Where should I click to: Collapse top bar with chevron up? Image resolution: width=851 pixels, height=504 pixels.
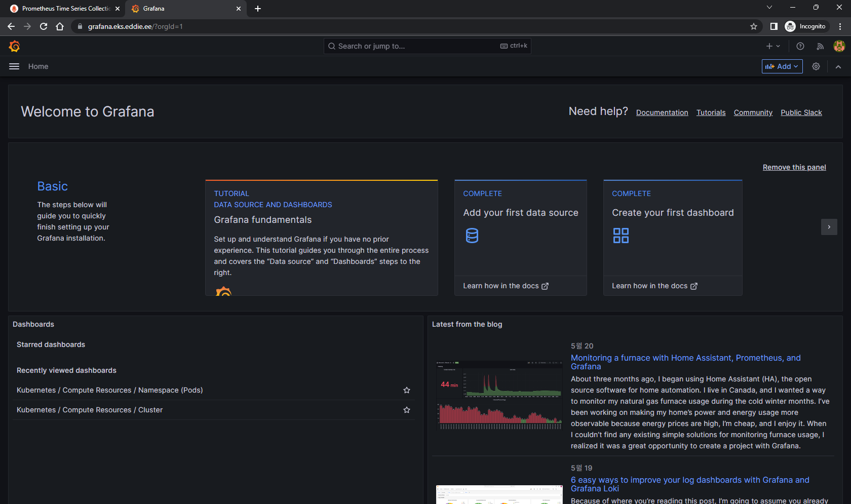pos(838,66)
